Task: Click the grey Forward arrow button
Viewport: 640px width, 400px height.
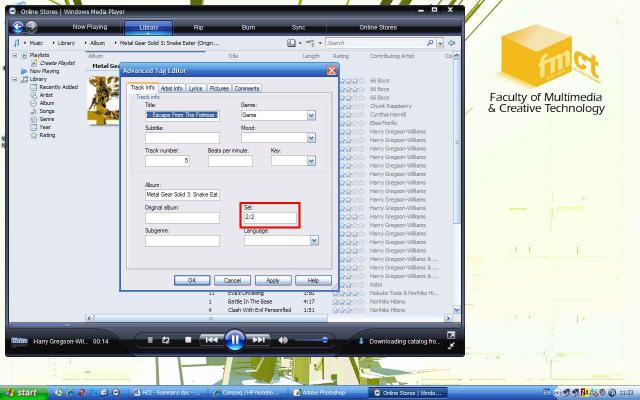Action: tap(31, 27)
